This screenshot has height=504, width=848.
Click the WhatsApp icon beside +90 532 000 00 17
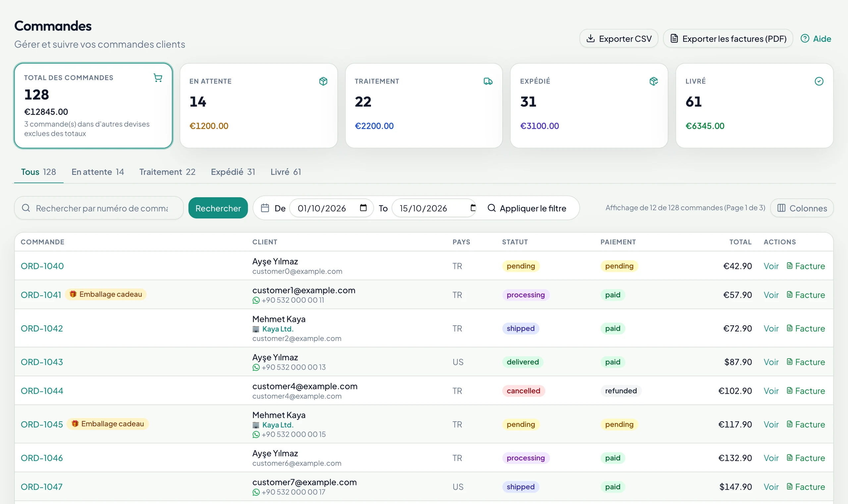tap(256, 492)
